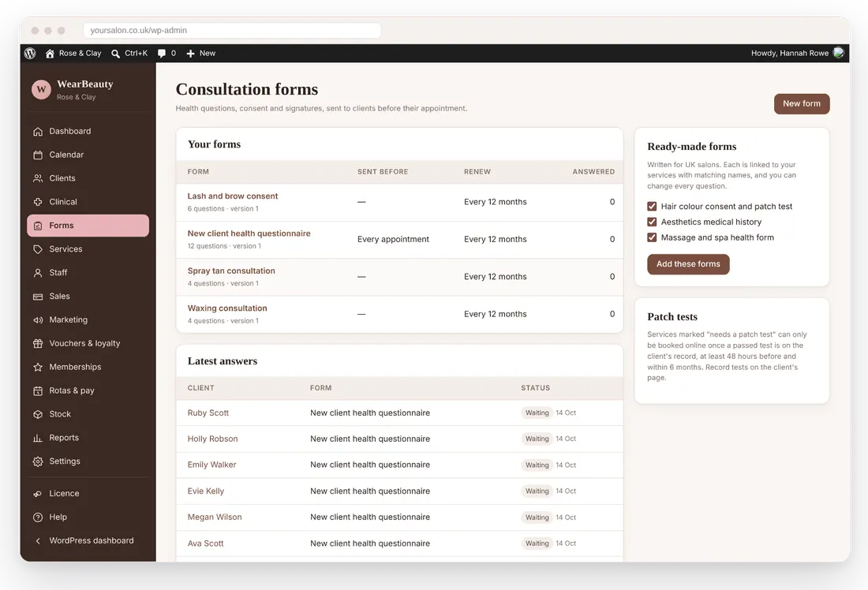Click the Rotas & pay calendar icon
868x590 pixels.
tap(38, 390)
